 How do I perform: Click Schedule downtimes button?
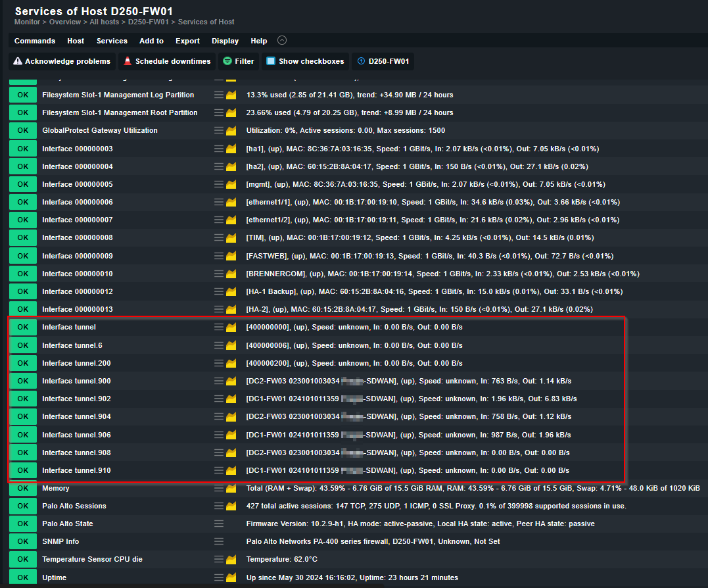(167, 61)
